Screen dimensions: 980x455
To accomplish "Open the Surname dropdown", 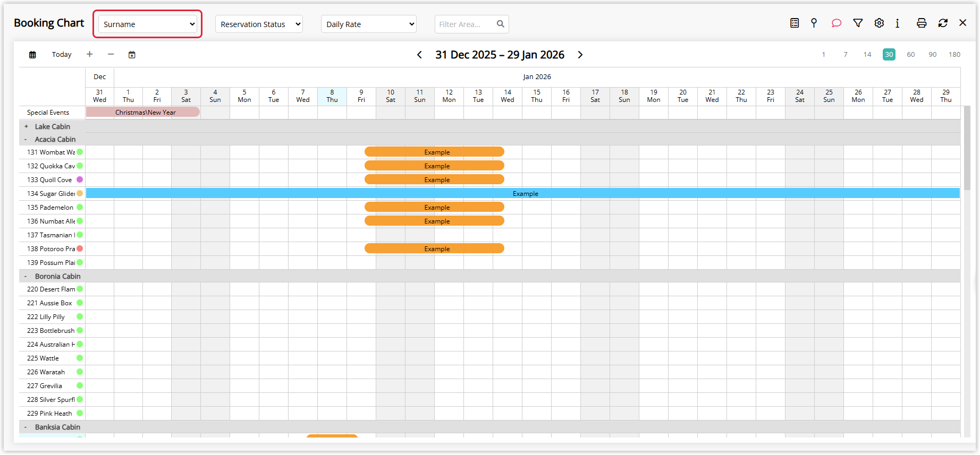I will coord(148,24).
